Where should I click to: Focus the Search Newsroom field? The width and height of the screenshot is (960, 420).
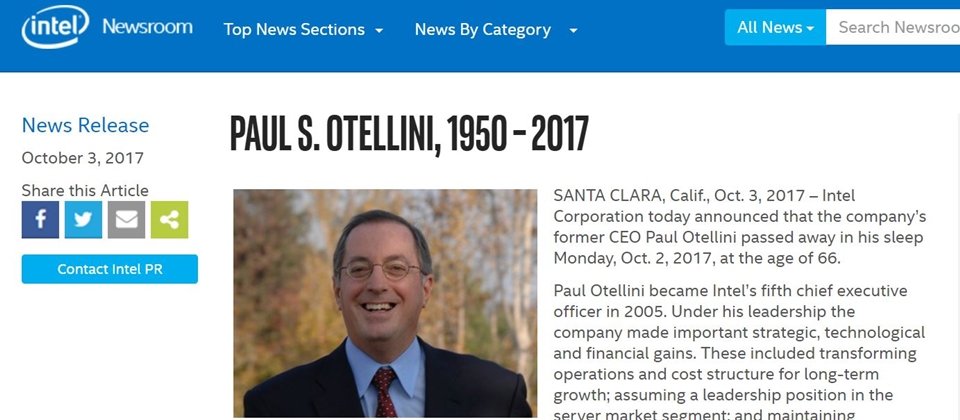click(x=893, y=28)
